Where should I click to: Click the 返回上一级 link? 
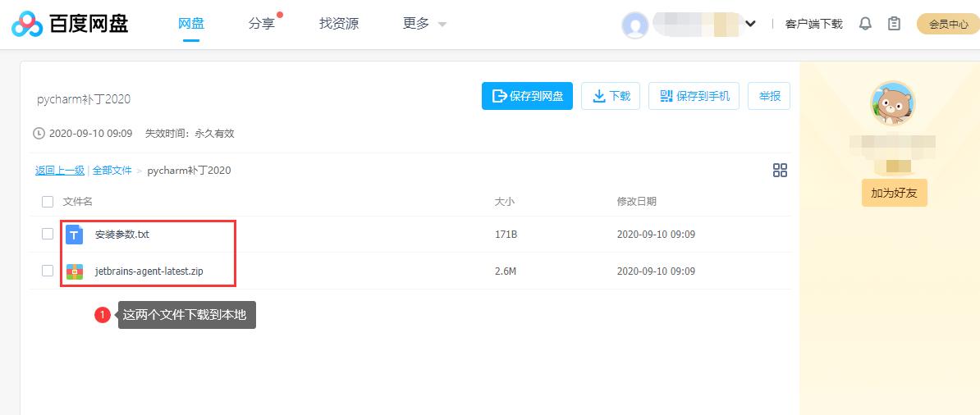59,171
